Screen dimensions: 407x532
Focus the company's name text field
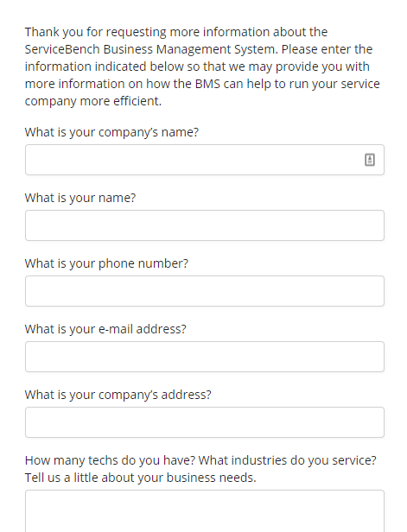(205, 160)
